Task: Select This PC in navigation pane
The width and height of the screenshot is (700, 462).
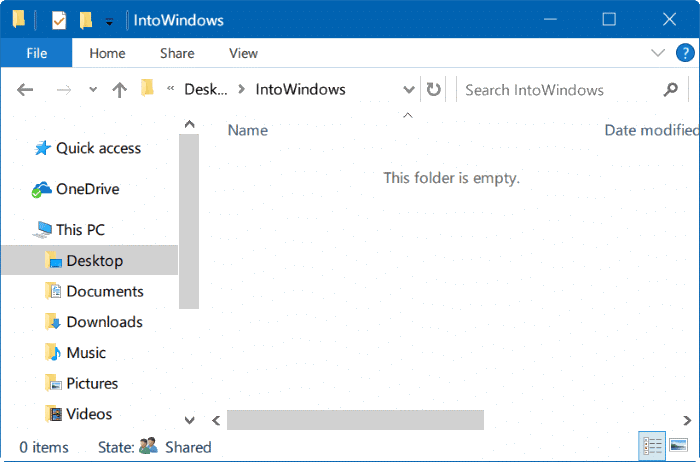Action: click(x=80, y=230)
